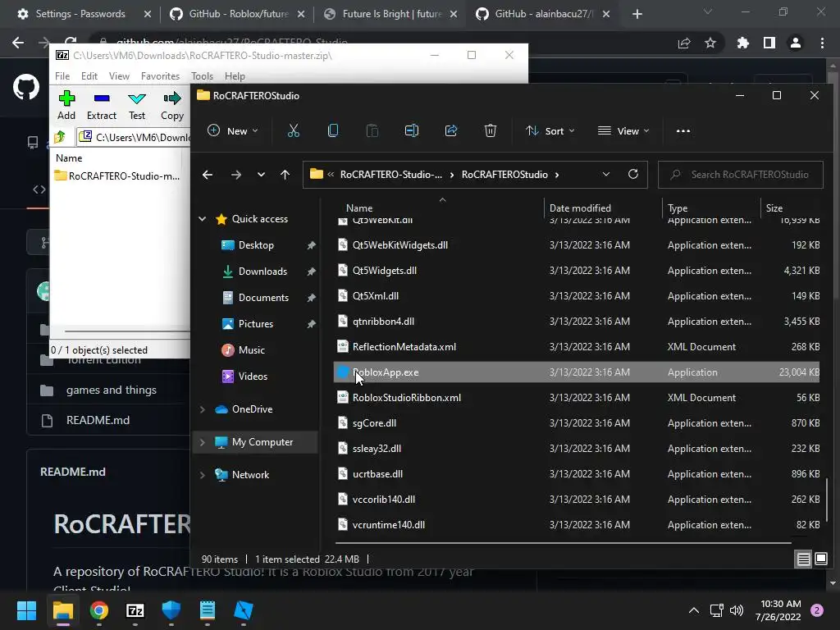Open Chrome profile avatar icon
The height and width of the screenshot is (630, 840).
point(795,43)
